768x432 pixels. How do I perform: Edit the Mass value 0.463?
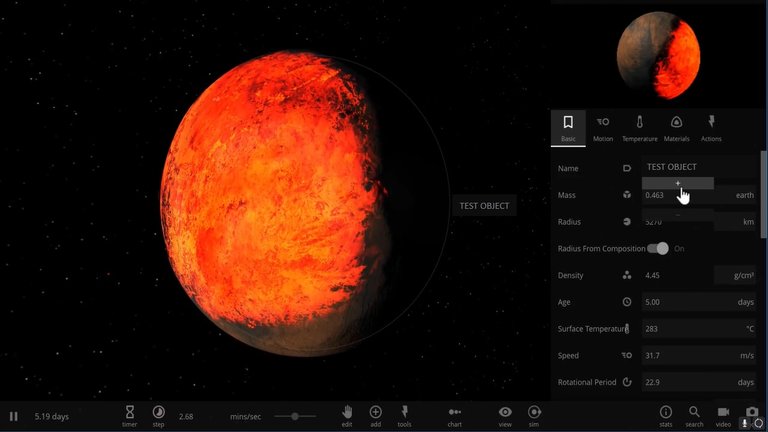[x=678, y=195]
